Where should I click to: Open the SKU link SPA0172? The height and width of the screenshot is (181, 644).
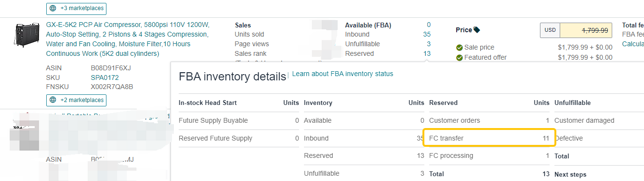105,77
